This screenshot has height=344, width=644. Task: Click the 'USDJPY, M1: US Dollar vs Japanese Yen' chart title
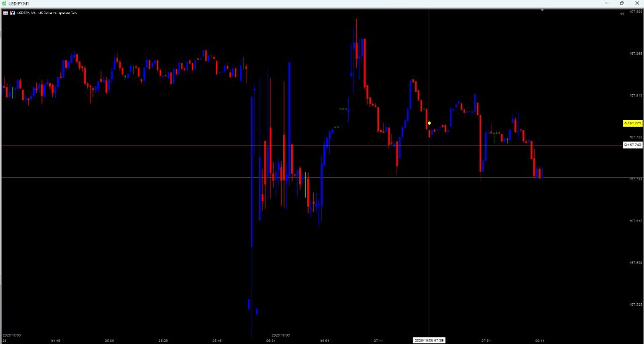point(47,13)
